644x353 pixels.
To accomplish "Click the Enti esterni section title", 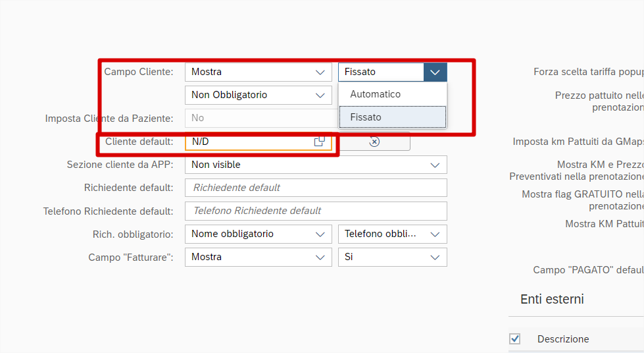I will point(552,299).
